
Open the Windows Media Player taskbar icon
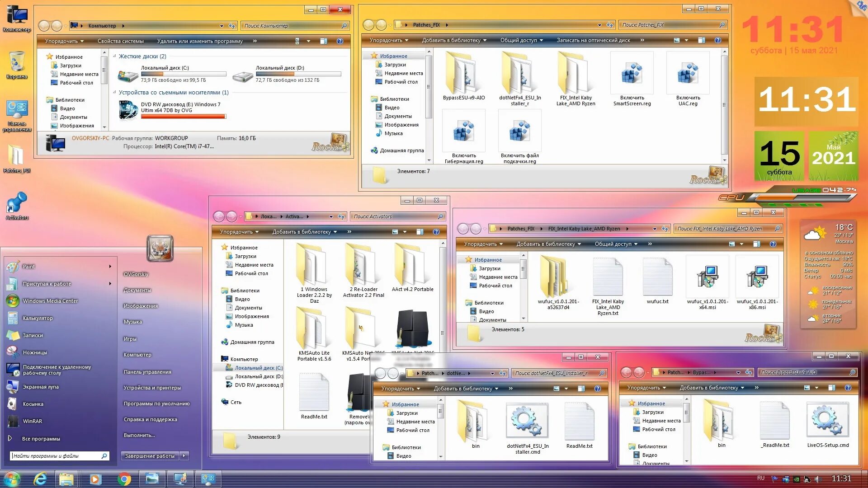click(x=95, y=479)
